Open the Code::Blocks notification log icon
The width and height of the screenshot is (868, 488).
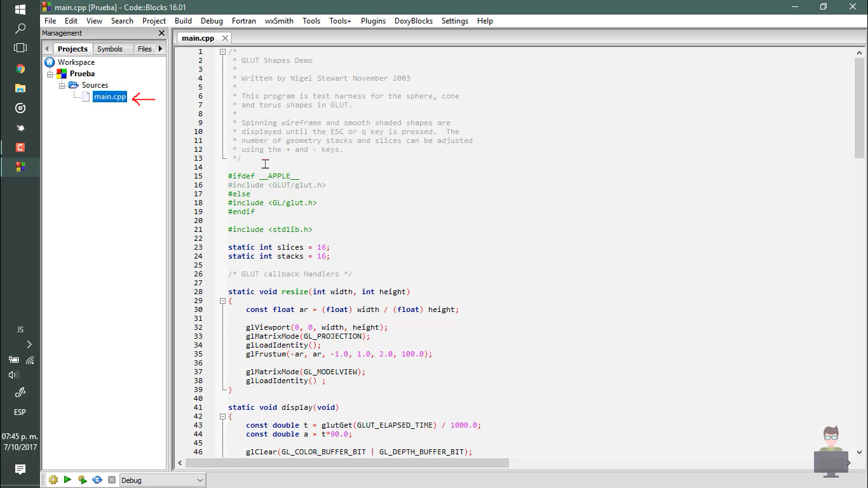pos(20,470)
